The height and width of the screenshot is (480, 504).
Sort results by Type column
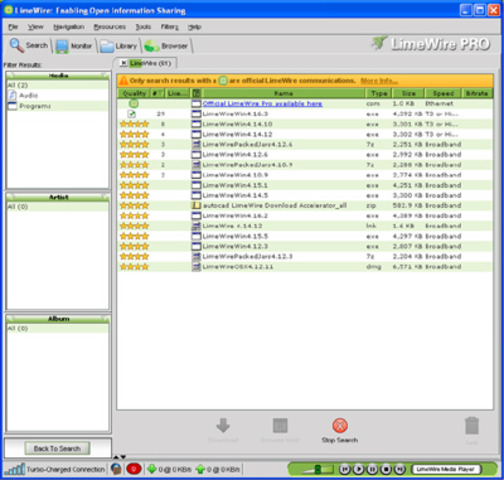(379, 93)
